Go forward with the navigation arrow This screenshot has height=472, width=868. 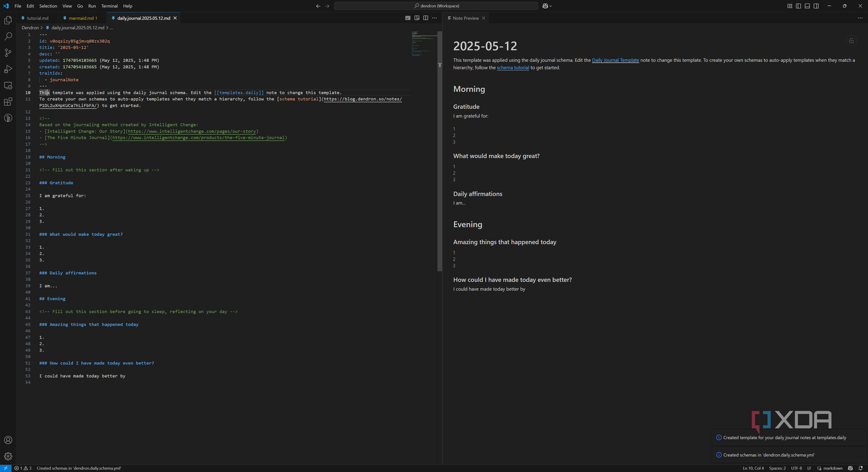(x=327, y=6)
